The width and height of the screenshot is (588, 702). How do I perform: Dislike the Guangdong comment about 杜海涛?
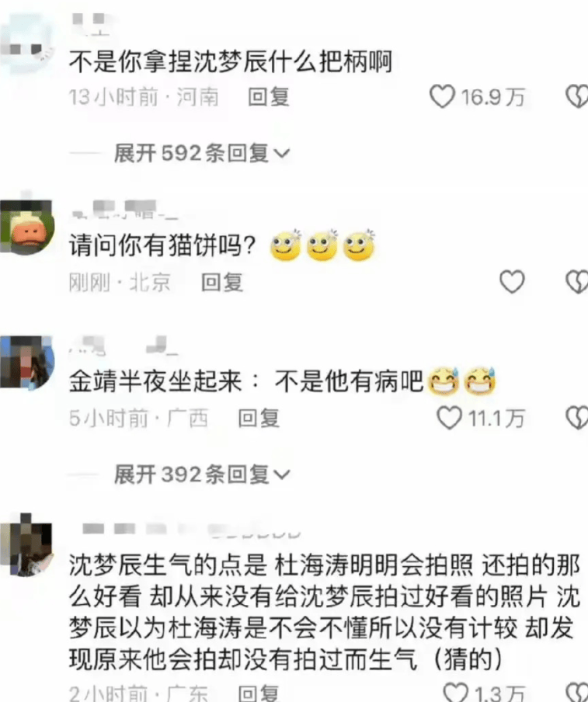pyautogui.click(x=578, y=692)
